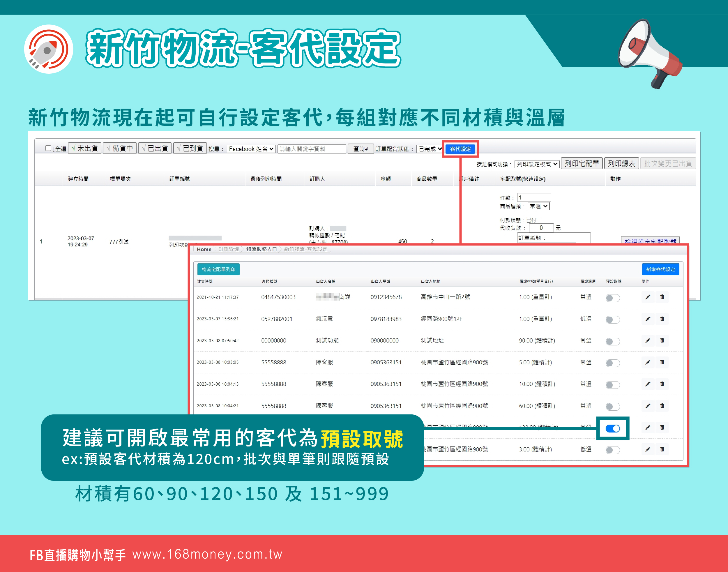Viewport: 728px width, 572px height.
Task: Click the 查詢 search button
Action: [361, 149]
